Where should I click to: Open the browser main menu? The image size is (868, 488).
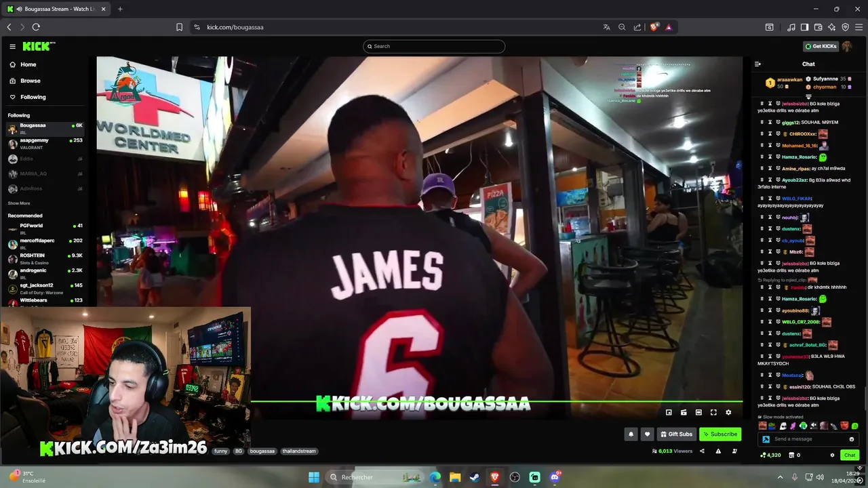pyautogui.click(x=859, y=27)
